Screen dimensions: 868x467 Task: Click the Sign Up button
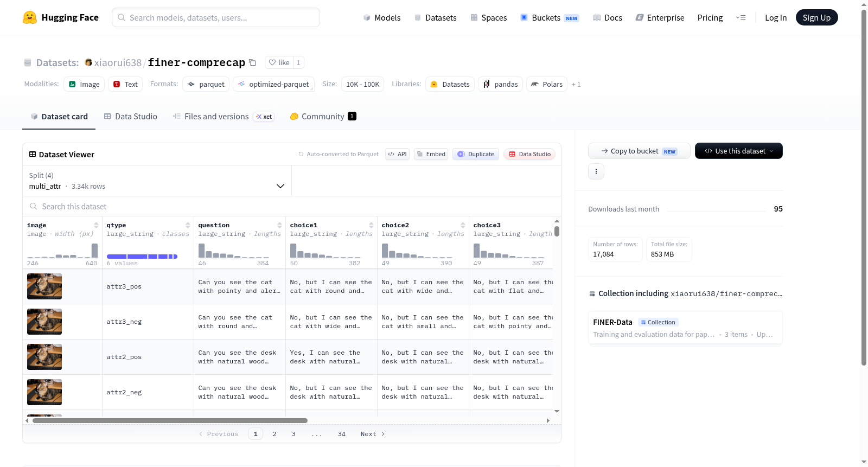coord(816,17)
